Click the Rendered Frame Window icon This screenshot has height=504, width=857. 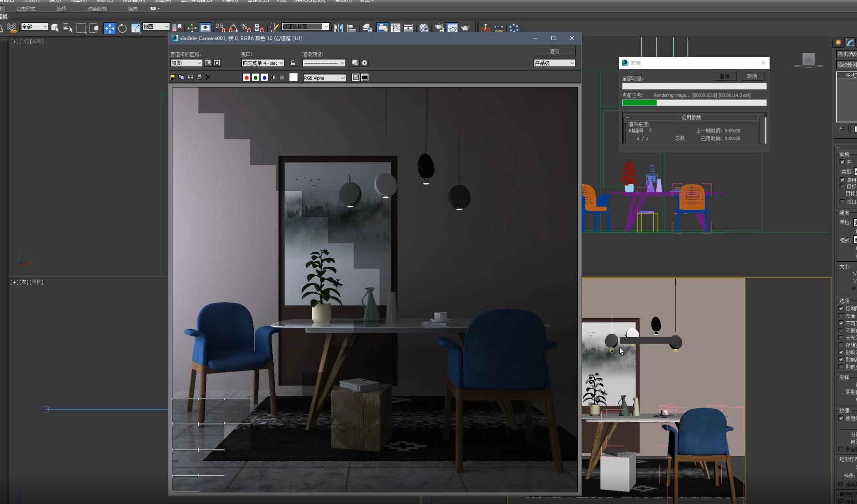[452, 28]
